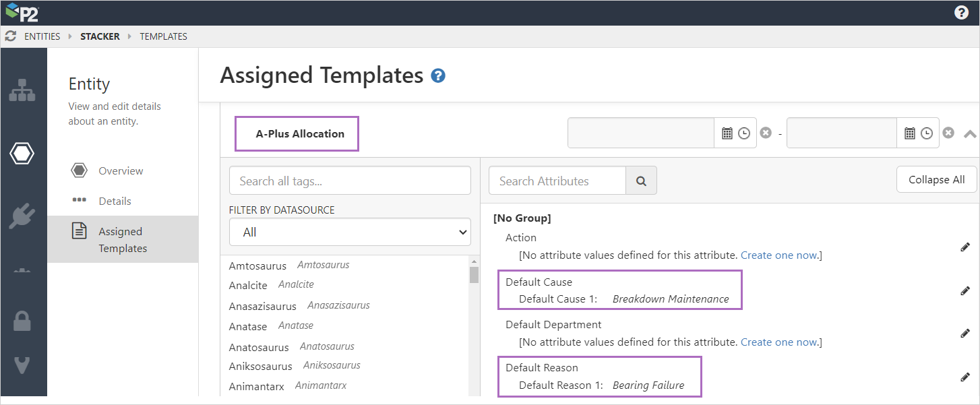Click Create one now link under Action
The image size is (980, 405).
779,255
